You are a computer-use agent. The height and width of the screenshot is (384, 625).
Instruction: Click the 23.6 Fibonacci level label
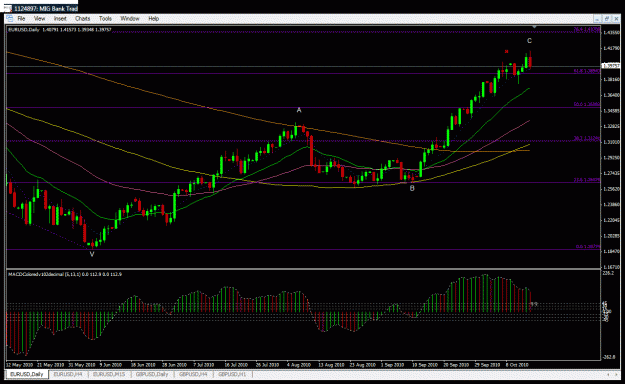pos(587,180)
